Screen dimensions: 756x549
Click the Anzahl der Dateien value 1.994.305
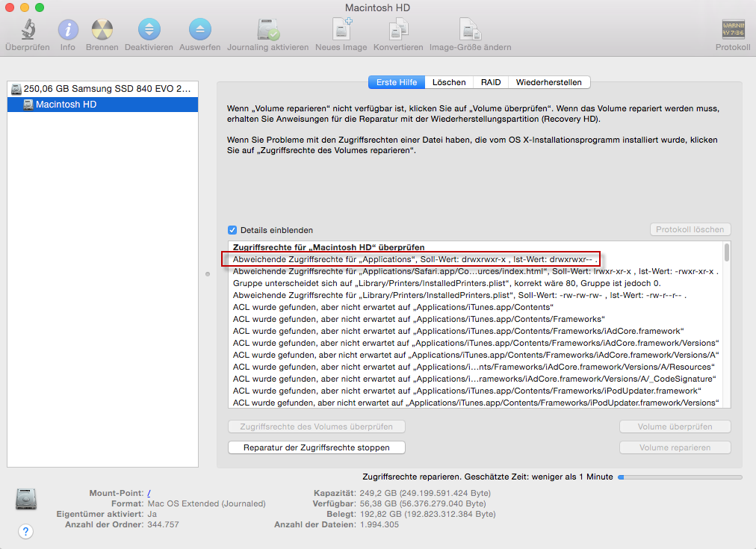coord(379,524)
